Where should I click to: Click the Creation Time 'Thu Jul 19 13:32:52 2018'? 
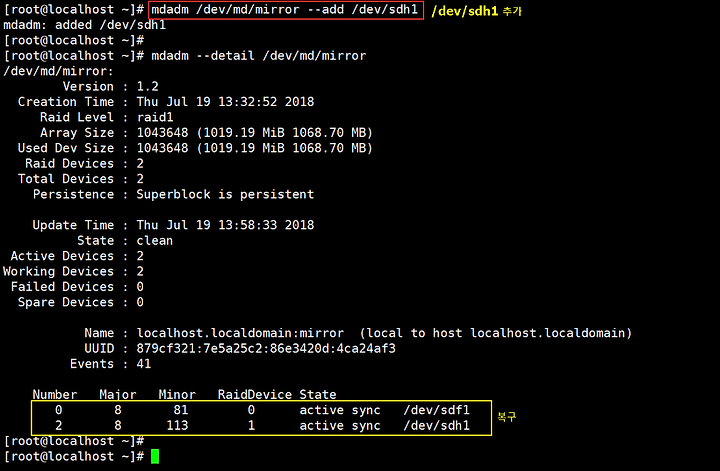[x=225, y=102]
